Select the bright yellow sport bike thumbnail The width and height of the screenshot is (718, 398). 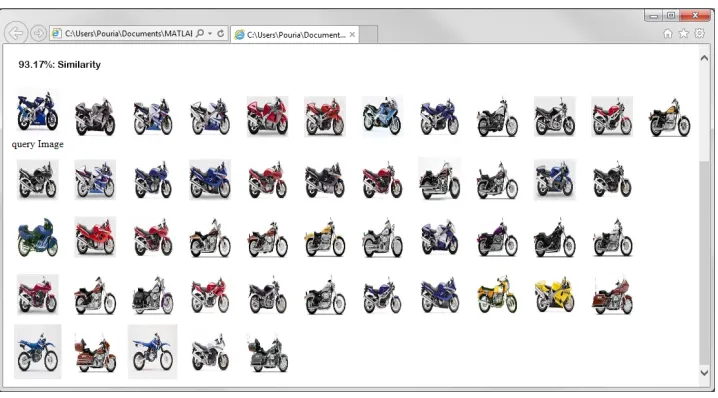tap(555, 295)
